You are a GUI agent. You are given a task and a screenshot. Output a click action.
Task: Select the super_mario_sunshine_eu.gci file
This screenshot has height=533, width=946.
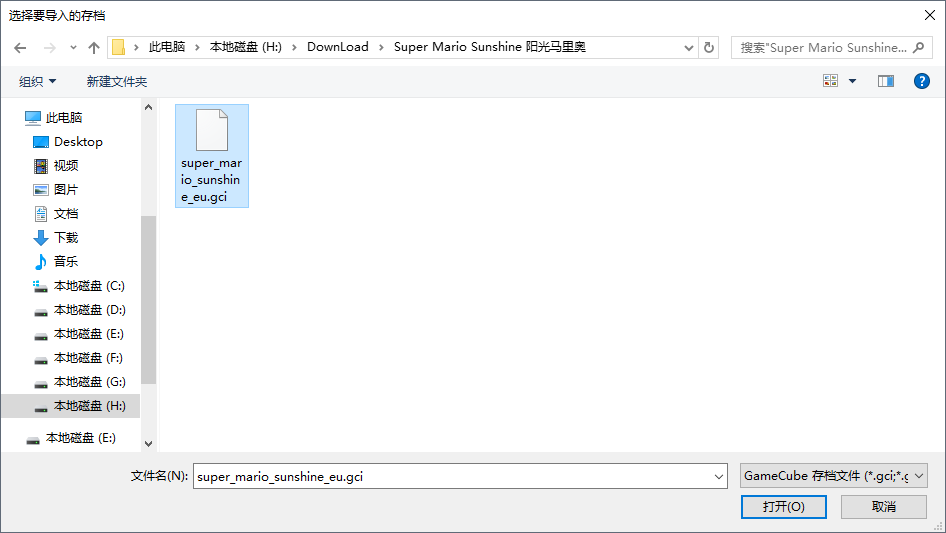coord(212,156)
